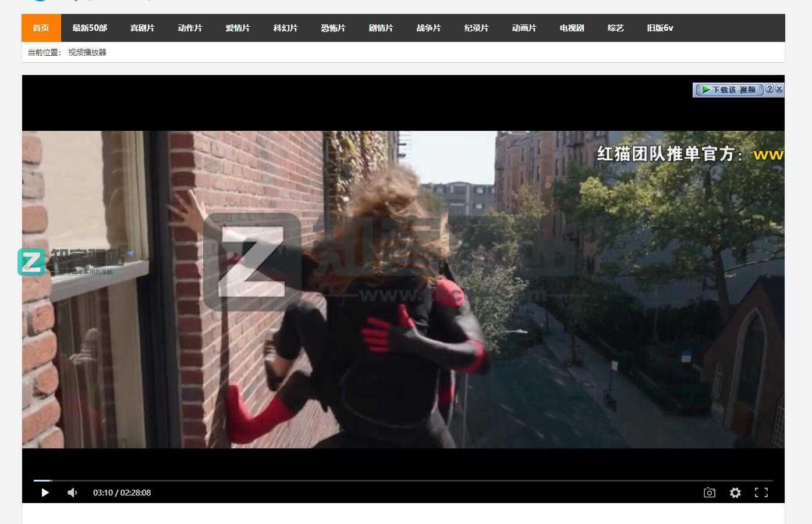This screenshot has width=812, height=524.
Task: Switch to 电视剧 section
Action: pyautogui.click(x=572, y=28)
